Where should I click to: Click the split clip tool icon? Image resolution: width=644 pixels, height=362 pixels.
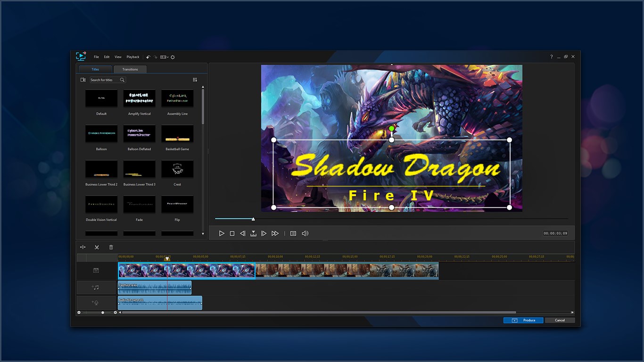(x=83, y=247)
